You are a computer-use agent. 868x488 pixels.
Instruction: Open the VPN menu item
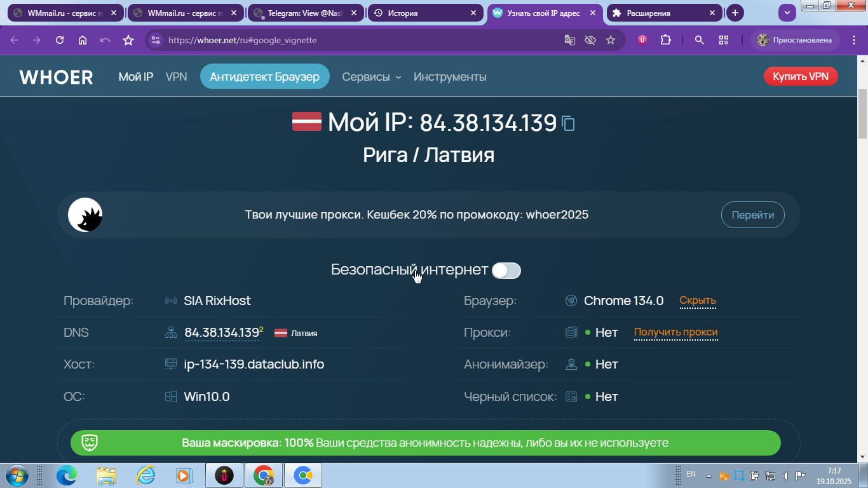coord(177,77)
